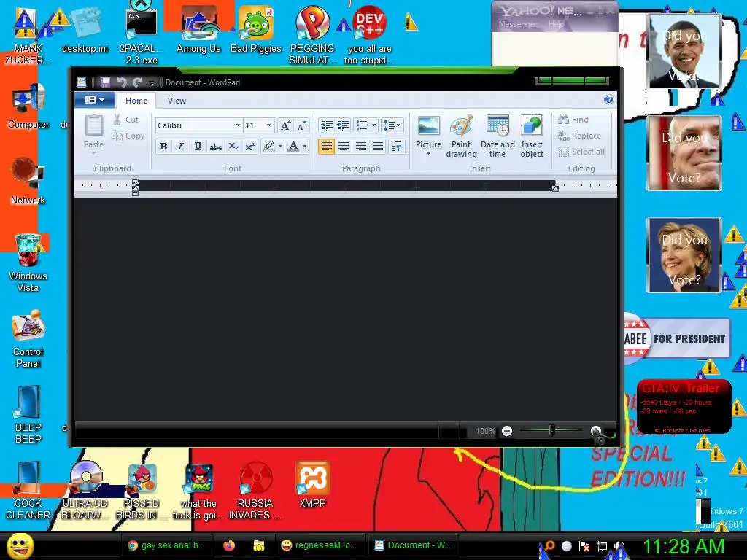Viewport: 747px width, 560px height.
Task: Open Customize Quick Access Toolbar dropdown
Action: 151,83
